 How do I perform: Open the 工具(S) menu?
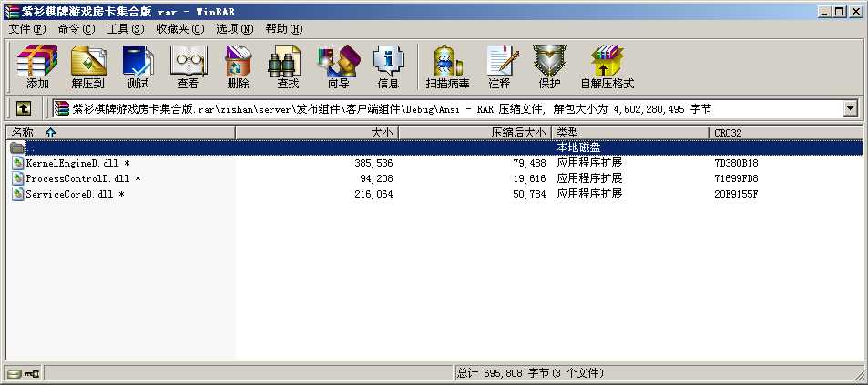pyautogui.click(x=125, y=29)
